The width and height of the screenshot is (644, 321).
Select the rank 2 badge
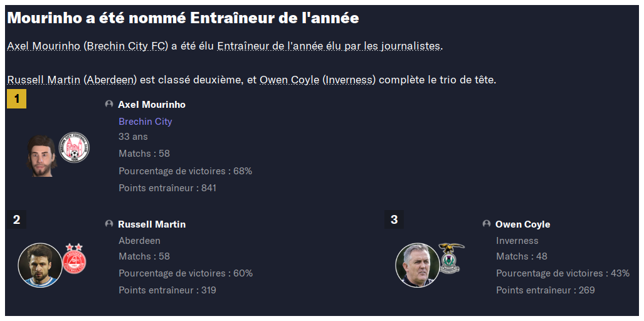click(x=16, y=219)
